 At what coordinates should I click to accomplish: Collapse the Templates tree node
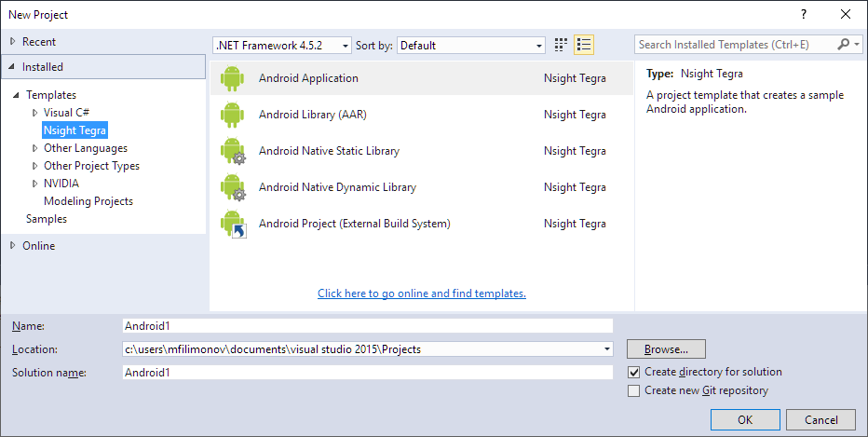pos(16,95)
